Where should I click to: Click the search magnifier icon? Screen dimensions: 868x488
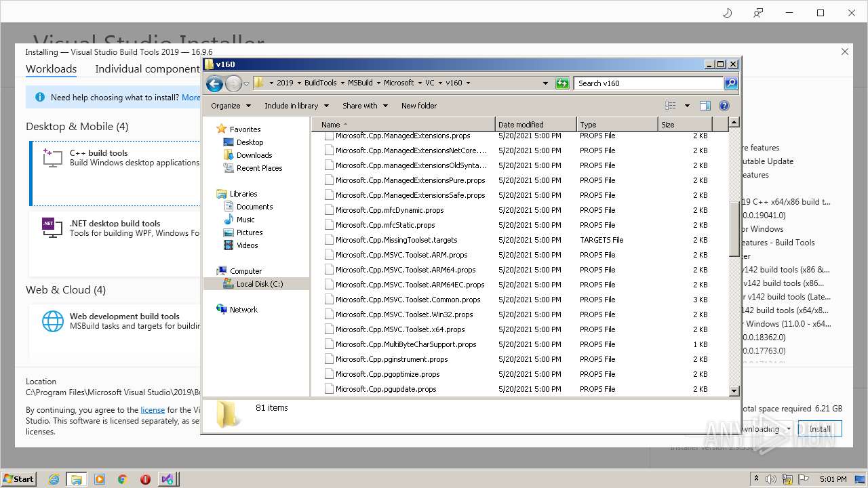click(x=730, y=83)
